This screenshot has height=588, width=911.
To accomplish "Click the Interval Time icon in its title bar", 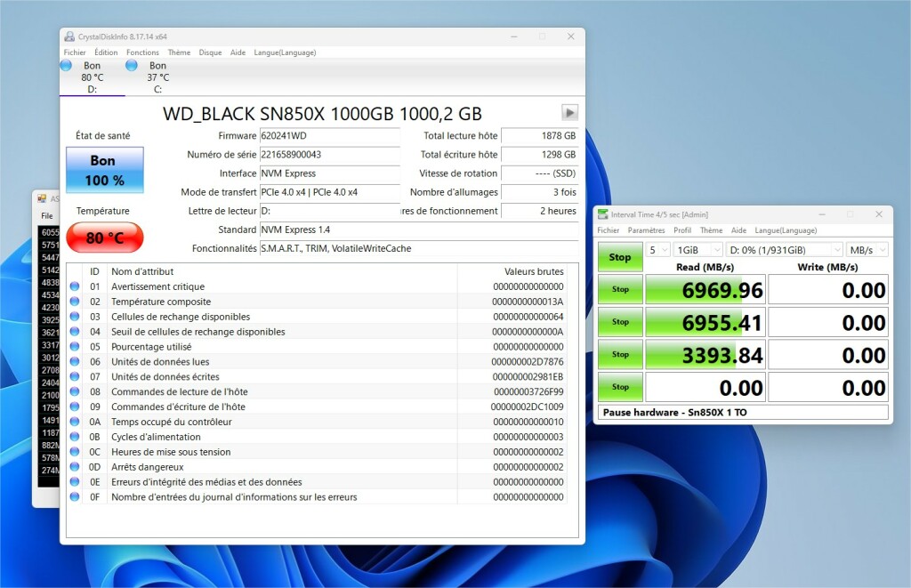I will point(605,213).
